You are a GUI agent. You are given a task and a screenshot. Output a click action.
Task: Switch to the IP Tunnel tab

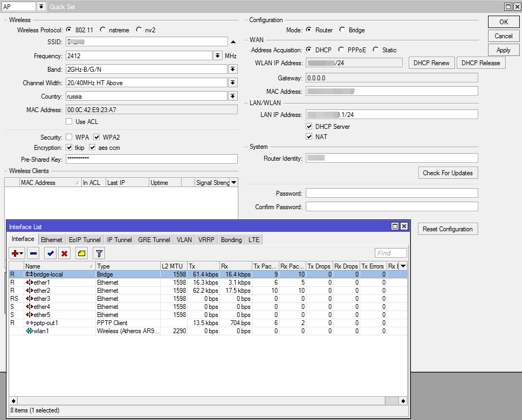[x=119, y=239]
